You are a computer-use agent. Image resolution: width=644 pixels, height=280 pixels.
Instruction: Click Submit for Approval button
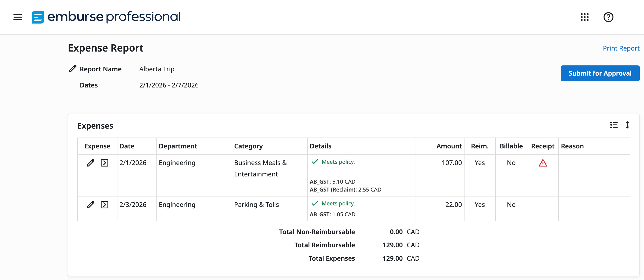click(600, 73)
